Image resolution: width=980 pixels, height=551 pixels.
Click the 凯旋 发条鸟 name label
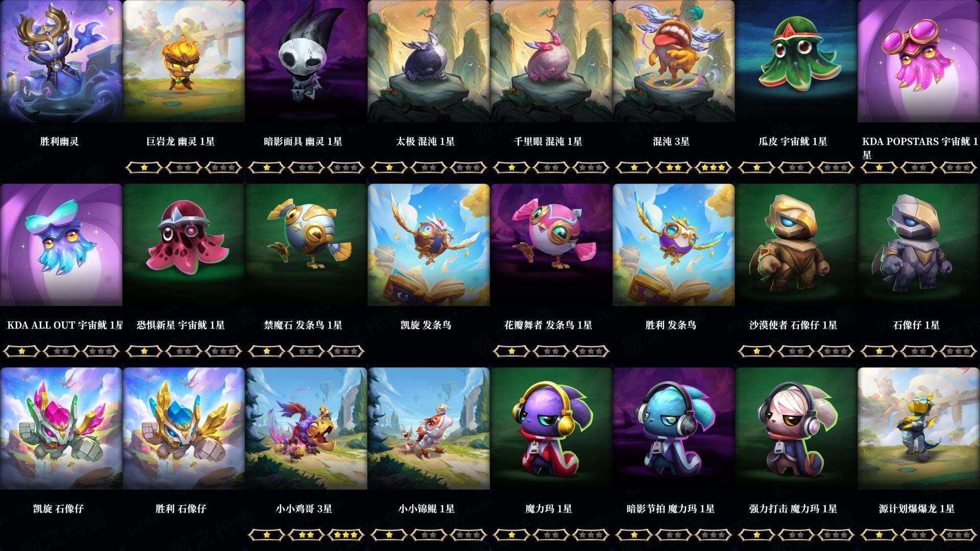coord(426,325)
